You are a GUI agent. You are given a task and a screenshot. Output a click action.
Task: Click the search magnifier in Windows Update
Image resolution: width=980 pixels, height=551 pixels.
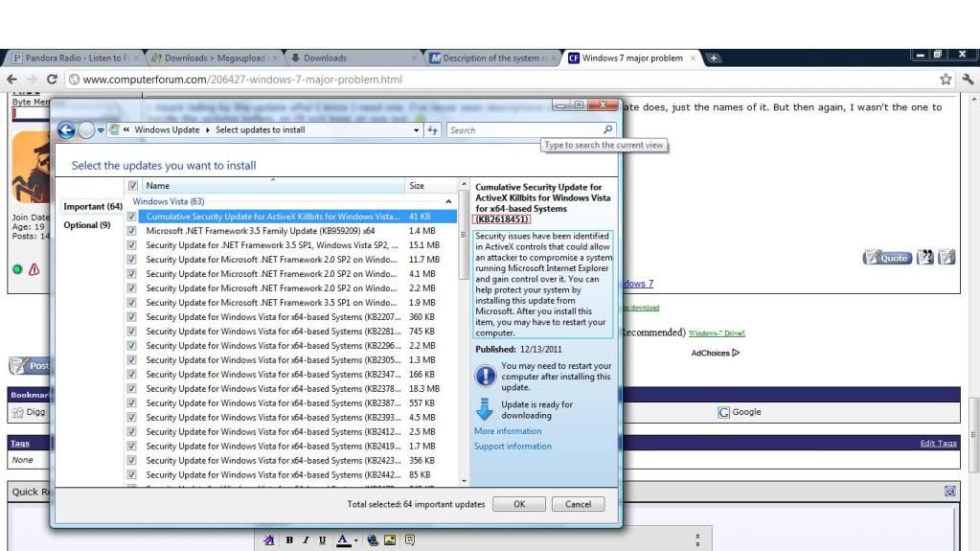[x=607, y=129]
